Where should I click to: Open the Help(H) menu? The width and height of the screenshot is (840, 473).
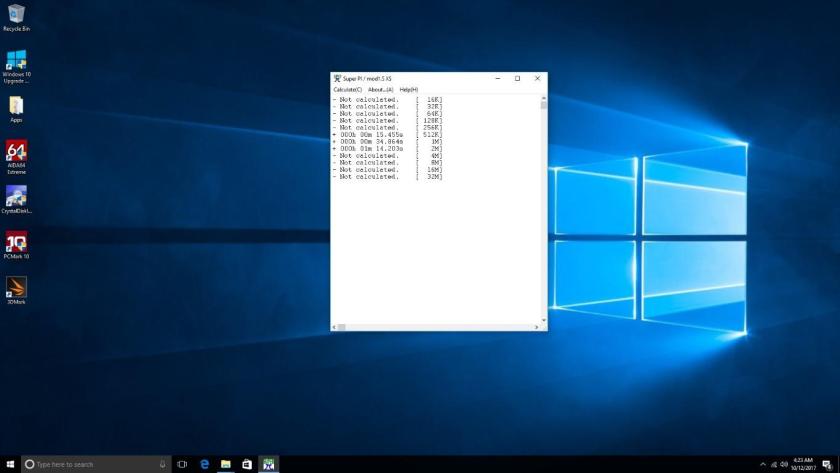click(409, 90)
